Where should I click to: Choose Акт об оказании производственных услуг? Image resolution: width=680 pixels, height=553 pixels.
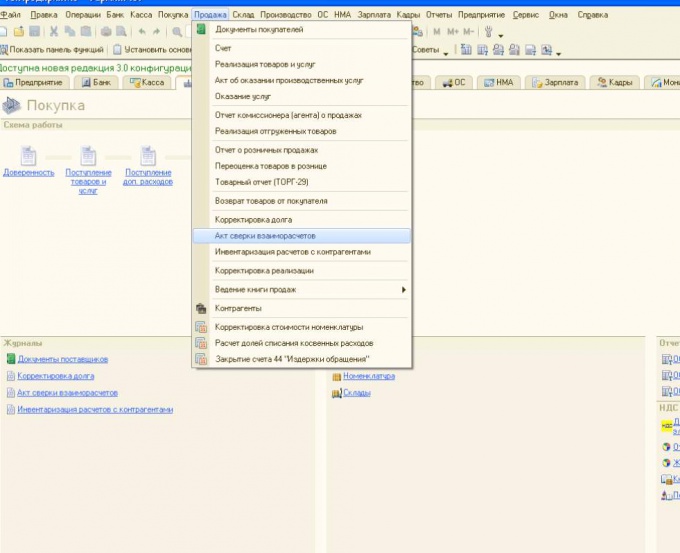click(302, 80)
